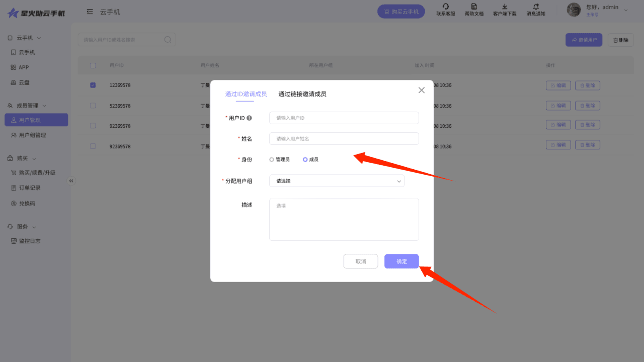This screenshot has width=644, height=362.
Task: Click the search magnifier icon
Action: (168, 40)
